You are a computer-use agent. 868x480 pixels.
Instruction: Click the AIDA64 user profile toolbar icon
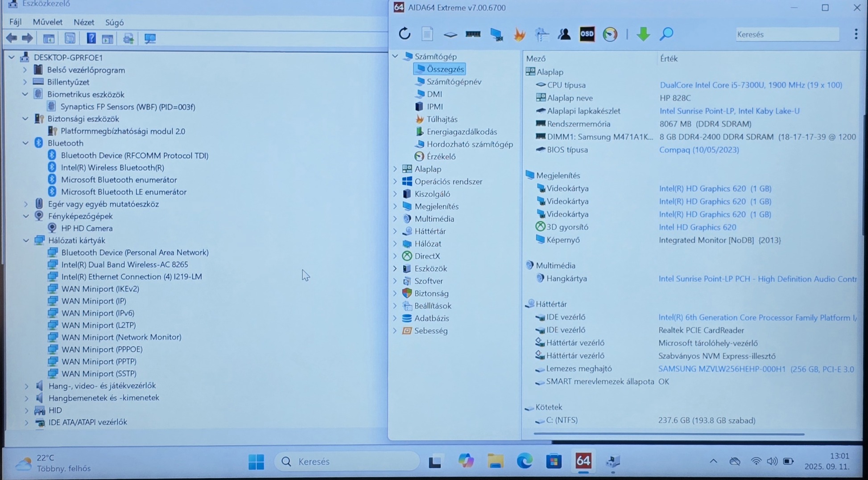[x=564, y=34]
